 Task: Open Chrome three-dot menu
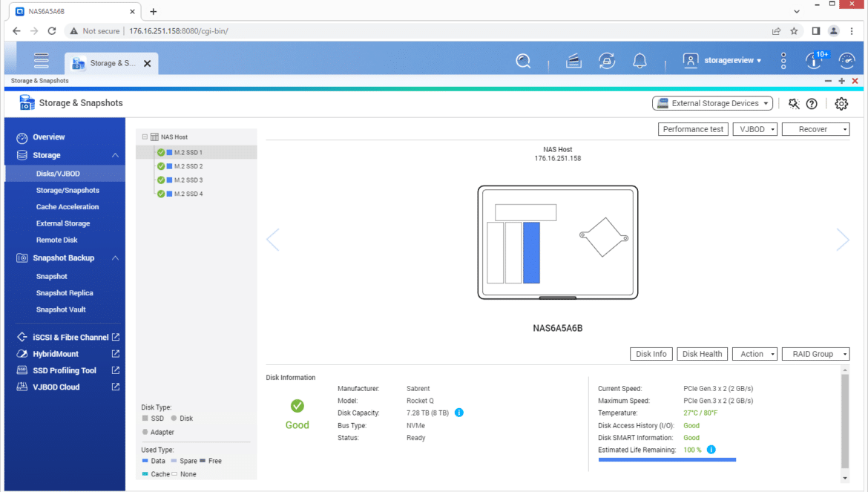pos(852,31)
